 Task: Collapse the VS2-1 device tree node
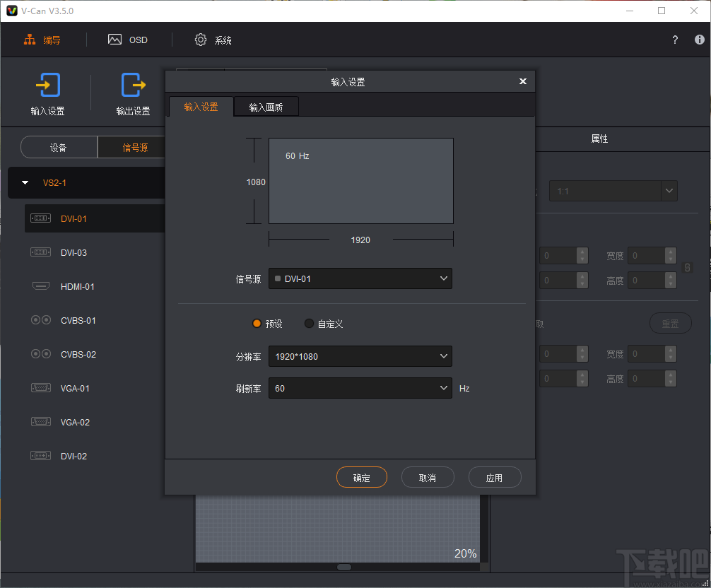[x=25, y=183]
